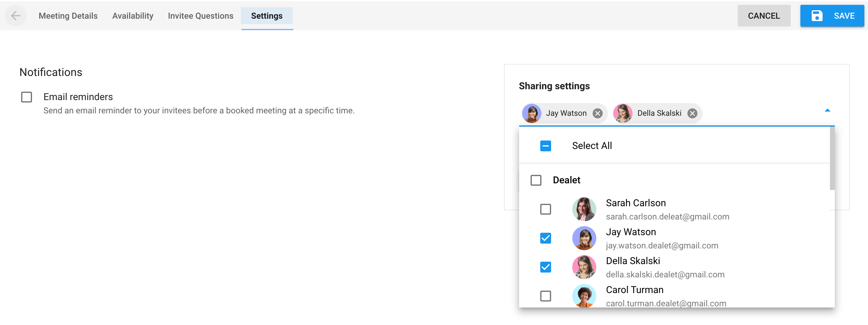Click the email reminder description text
Image resolution: width=868 pixels, height=325 pixels.
point(199,111)
